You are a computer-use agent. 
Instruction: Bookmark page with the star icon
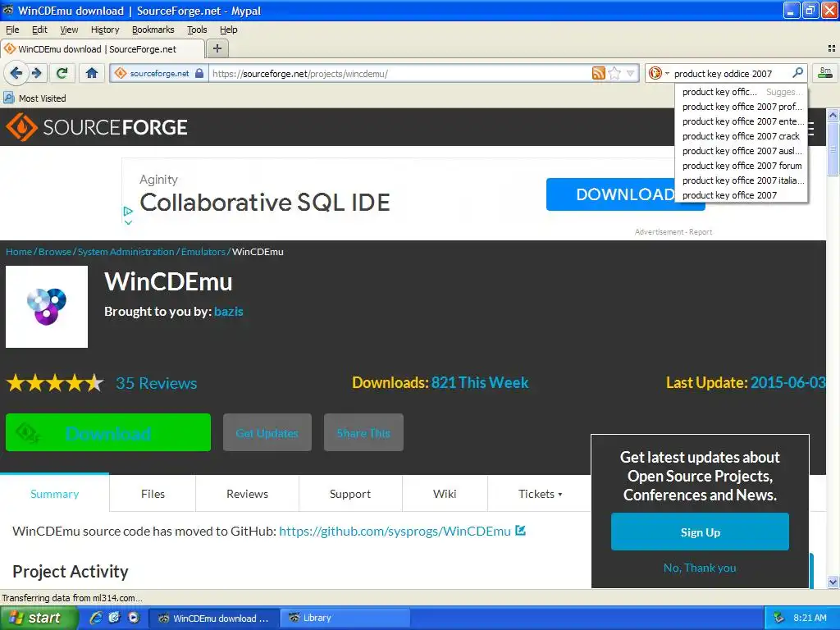tap(615, 73)
